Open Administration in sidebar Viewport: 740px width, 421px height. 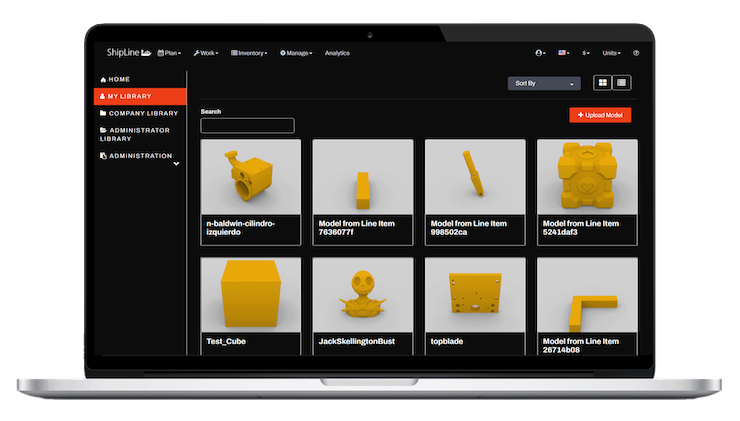[136, 156]
